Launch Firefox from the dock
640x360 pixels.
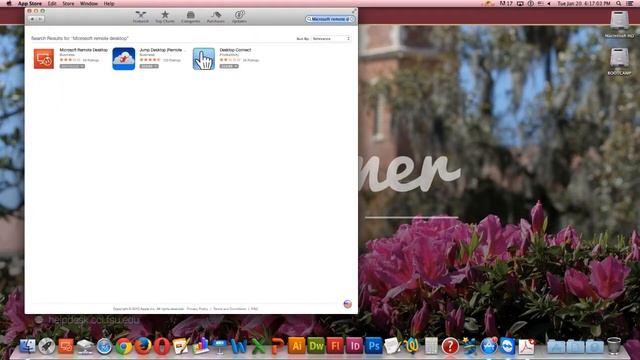[143, 346]
